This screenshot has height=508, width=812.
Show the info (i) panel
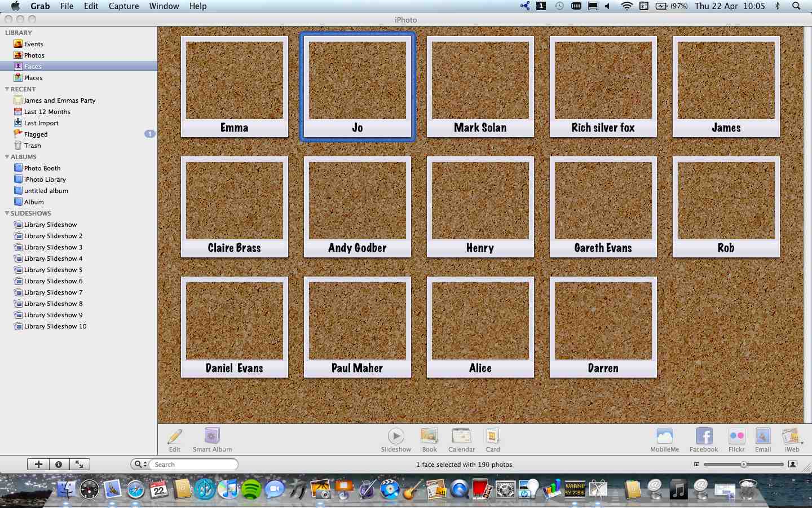pos(59,464)
